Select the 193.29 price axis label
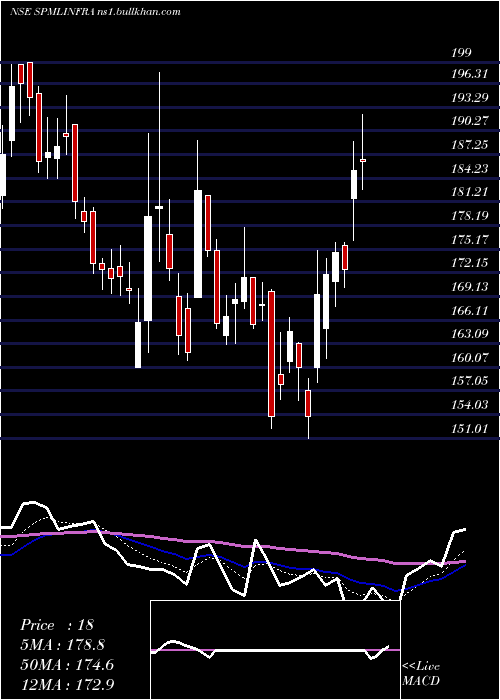Image resolution: width=500 pixels, height=700 pixels. pyautogui.click(x=470, y=97)
